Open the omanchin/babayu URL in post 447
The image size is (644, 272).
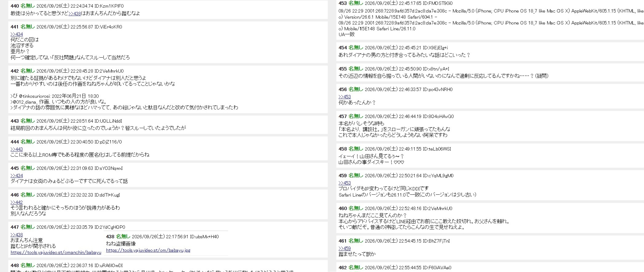(56, 252)
